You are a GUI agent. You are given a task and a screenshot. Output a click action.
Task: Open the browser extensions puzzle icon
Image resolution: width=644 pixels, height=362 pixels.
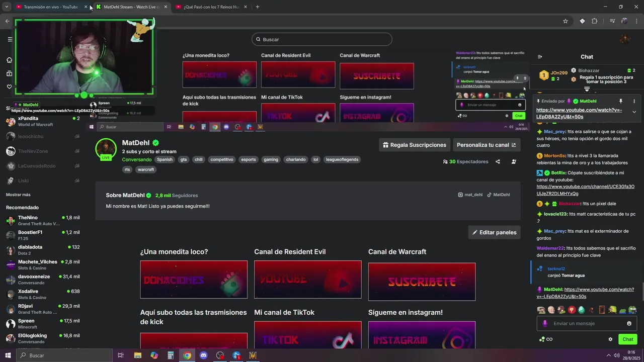point(594,21)
